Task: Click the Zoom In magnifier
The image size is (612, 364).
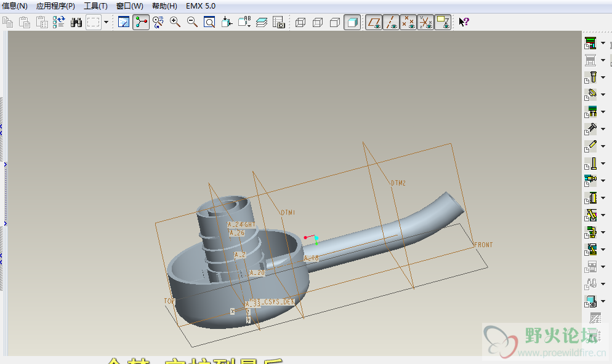Action: click(175, 22)
